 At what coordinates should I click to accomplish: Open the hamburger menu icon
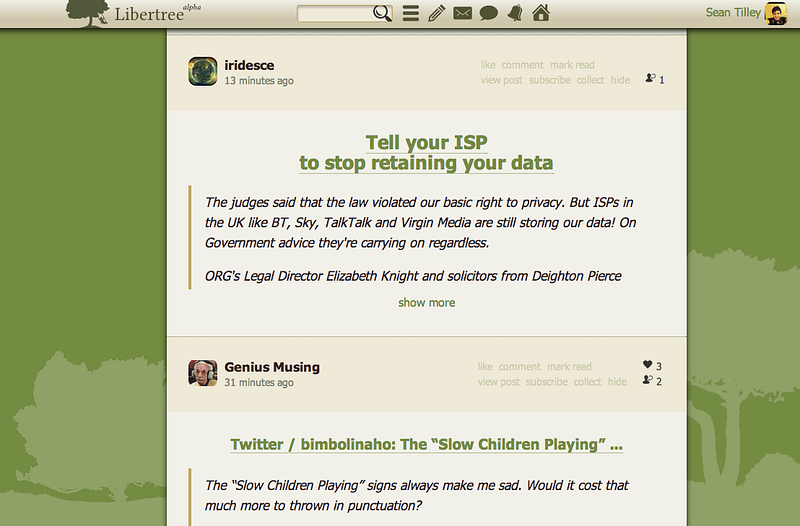tap(411, 13)
